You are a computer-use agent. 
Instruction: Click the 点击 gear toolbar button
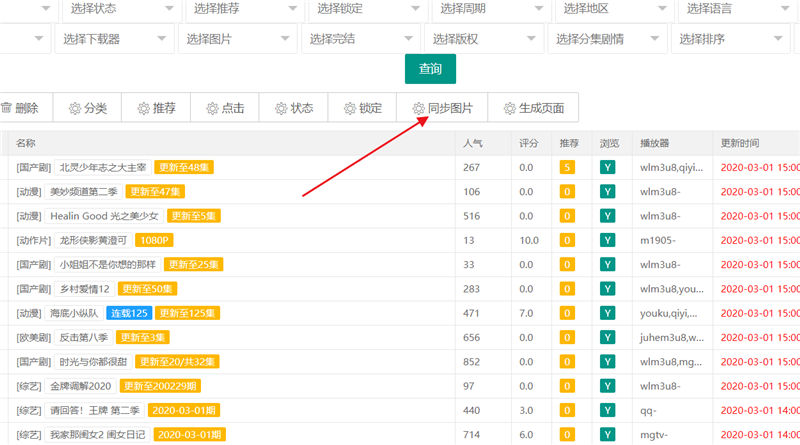point(225,108)
